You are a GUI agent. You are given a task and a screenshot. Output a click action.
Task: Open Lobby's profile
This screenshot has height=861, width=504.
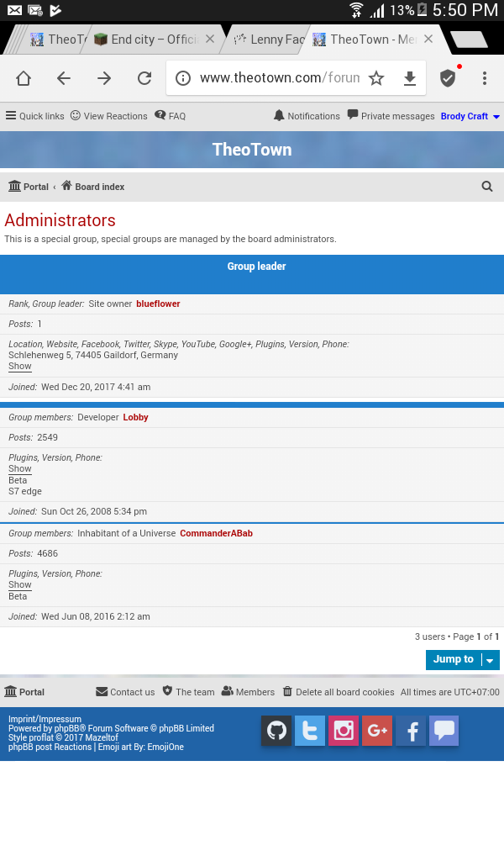135,417
